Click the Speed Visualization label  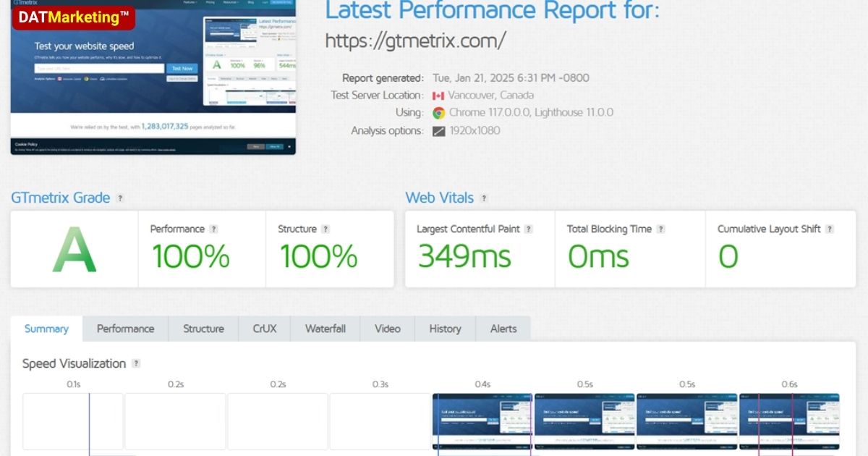74,363
